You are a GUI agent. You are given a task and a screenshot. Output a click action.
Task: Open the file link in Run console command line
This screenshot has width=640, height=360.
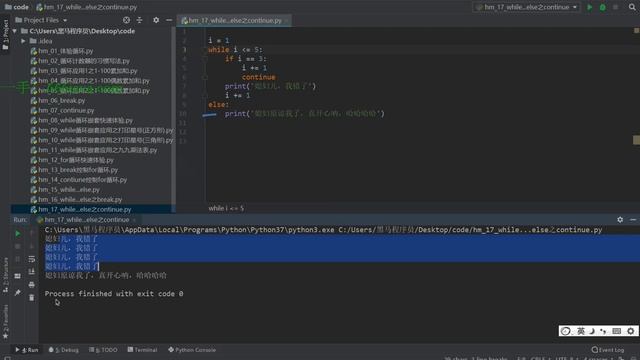point(470,230)
